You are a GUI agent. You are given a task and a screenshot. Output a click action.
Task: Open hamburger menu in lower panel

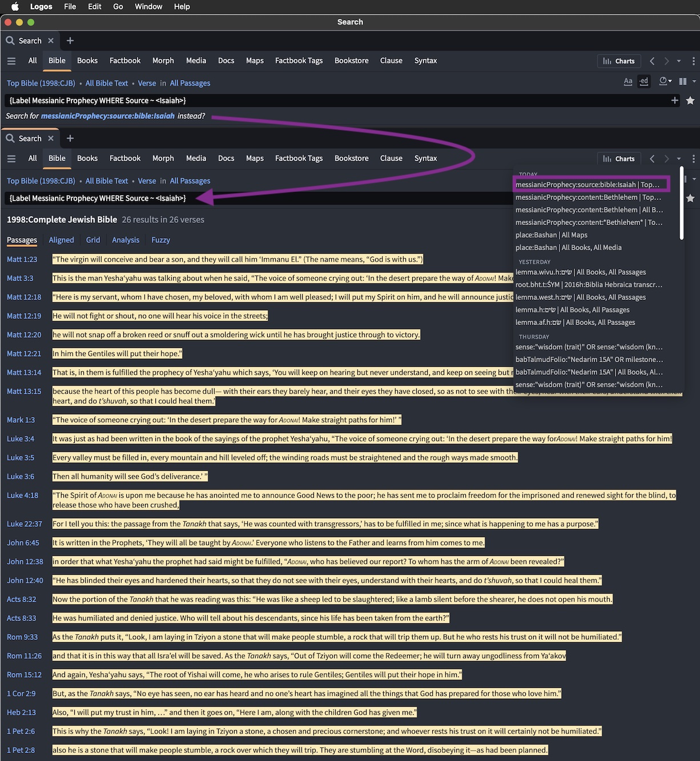pos(11,158)
